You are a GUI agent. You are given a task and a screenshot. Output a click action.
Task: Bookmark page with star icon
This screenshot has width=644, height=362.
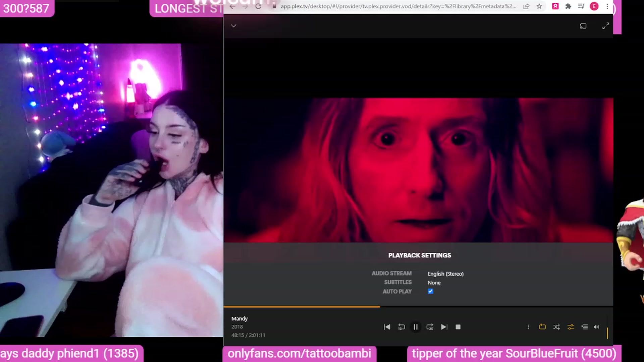tap(539, 6)
